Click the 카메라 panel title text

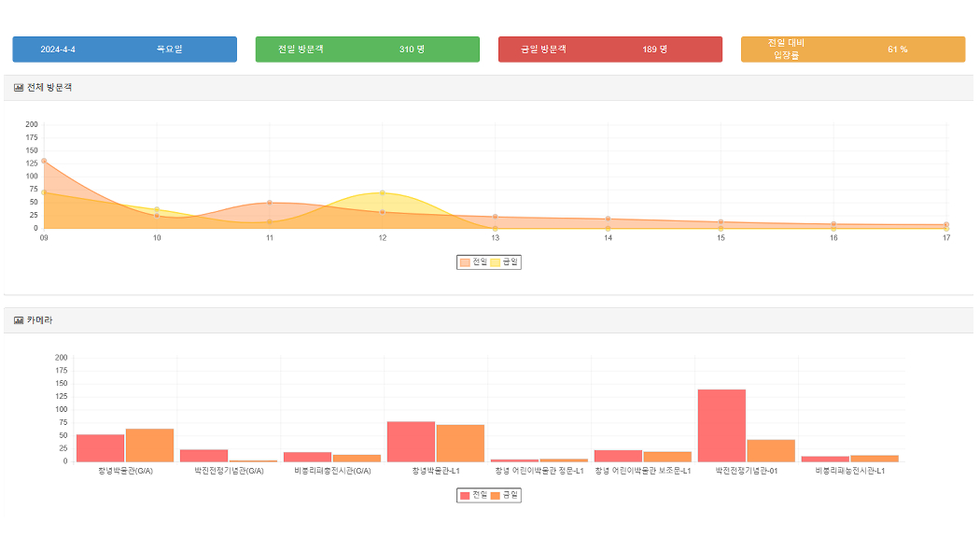pos(40,320)
